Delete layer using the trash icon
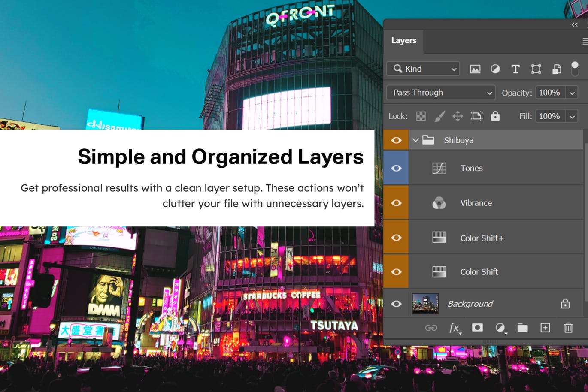588x392 pixels. click(x=568, y=328)
